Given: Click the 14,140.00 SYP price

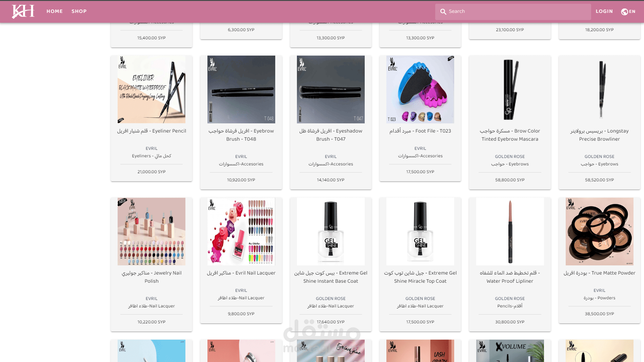Looking at the screenshot, I should tap(330, 180).
